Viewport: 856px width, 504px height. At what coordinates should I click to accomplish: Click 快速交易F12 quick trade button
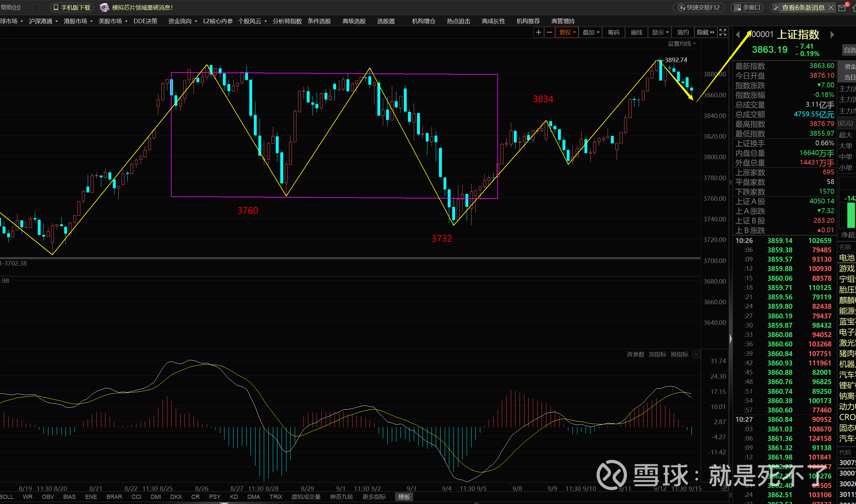[x=699, y=7]
